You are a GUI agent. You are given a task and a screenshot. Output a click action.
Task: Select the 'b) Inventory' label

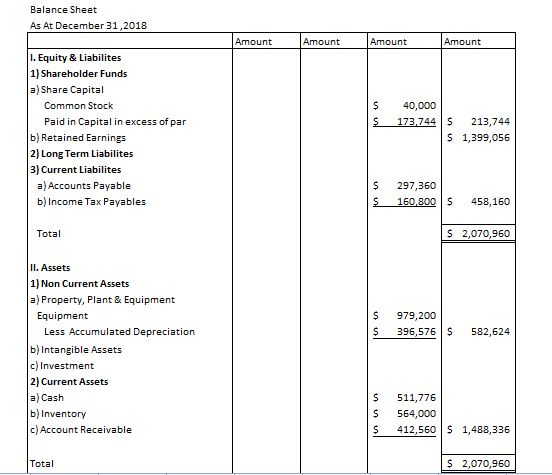58,414
